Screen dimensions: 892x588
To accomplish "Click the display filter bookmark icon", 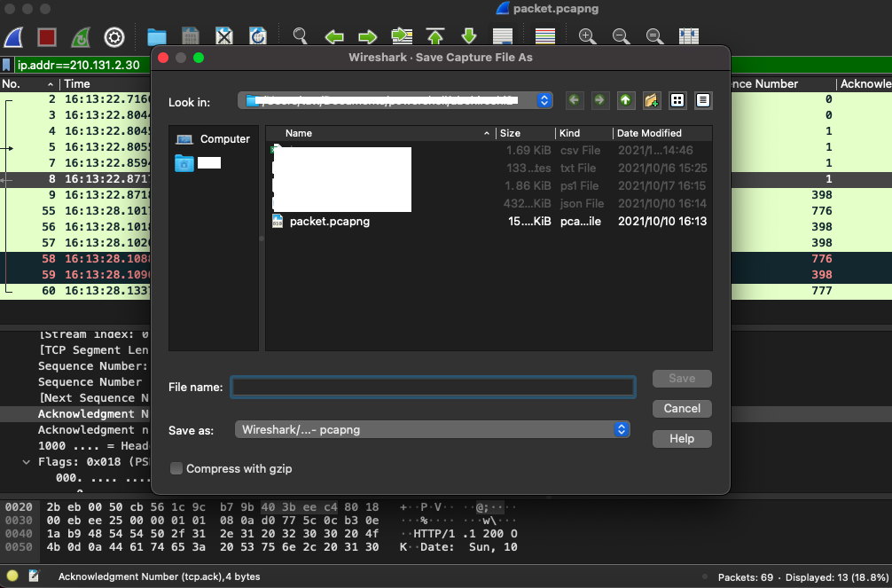I will 6,65.
